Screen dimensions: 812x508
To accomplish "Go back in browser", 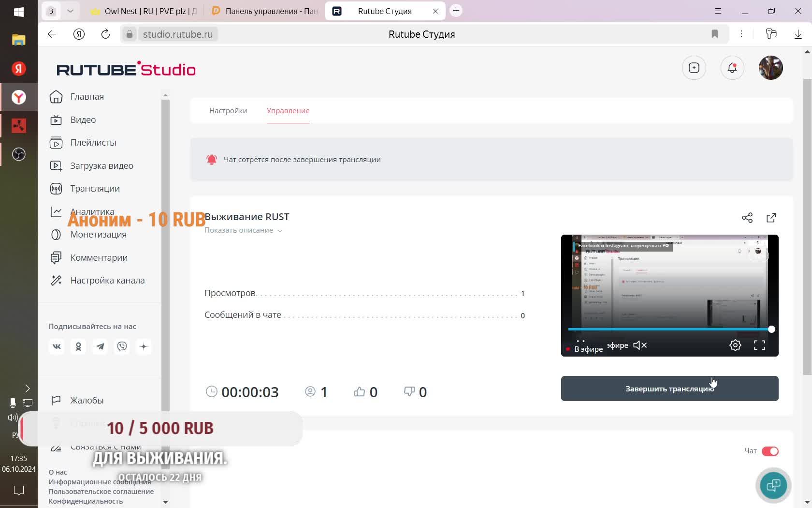I will point(52,34).
